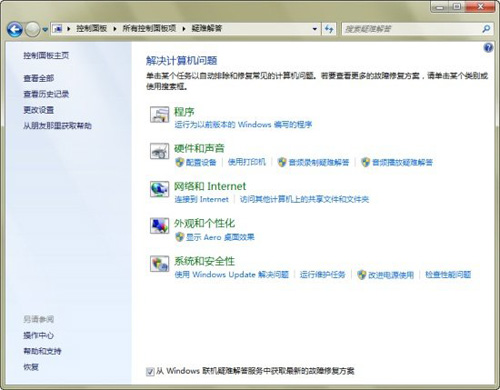The image size is (500, 390).
Task: Open the blue help question mark icon
Action: point(488,48)
